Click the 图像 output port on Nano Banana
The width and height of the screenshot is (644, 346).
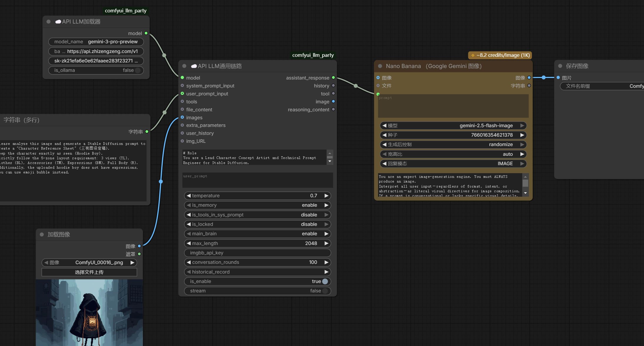point(529,77)
